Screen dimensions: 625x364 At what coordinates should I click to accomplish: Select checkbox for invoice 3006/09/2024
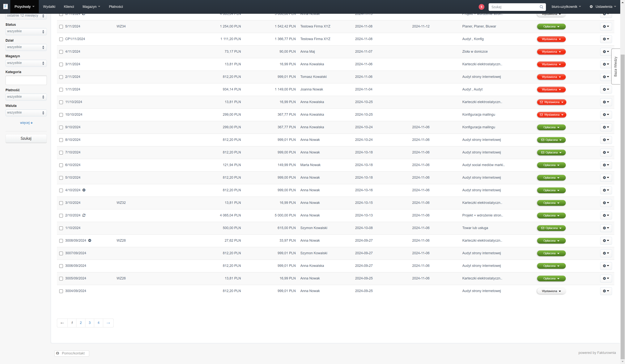(61, 266)
